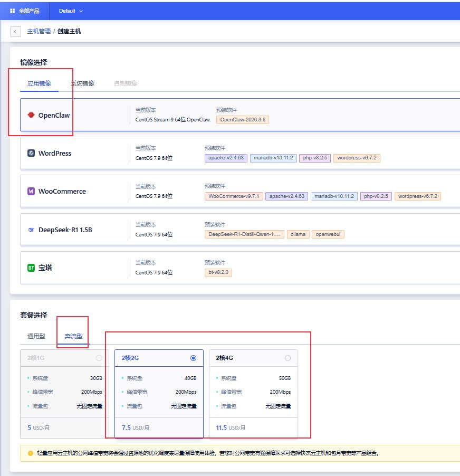Image resolution: width=460 pixels, height=476 pixels.
Task: Click the WordPress logo icon
Action: click(31, 153)
